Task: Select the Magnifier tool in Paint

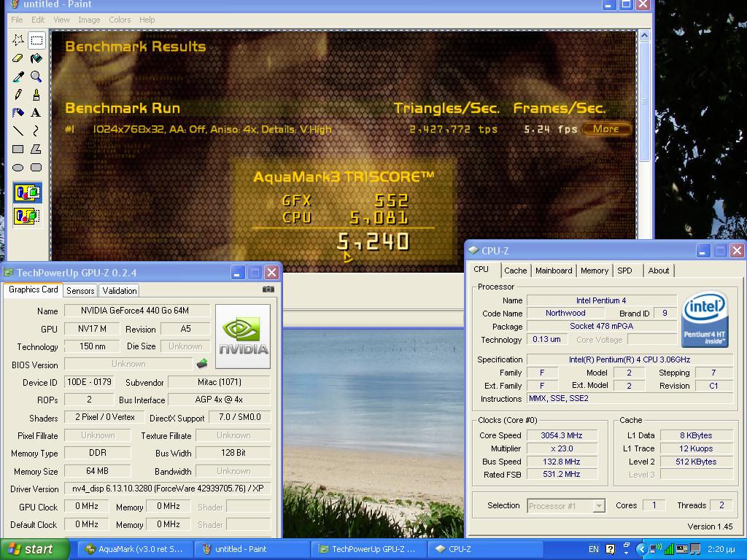Action: [36, 77]
